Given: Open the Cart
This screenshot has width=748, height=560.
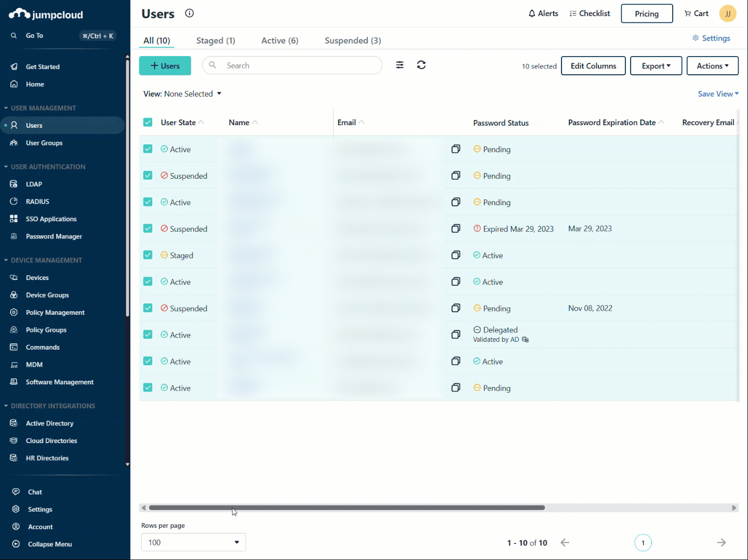Looking at the screenshot, I should click(x=697, y=14).
